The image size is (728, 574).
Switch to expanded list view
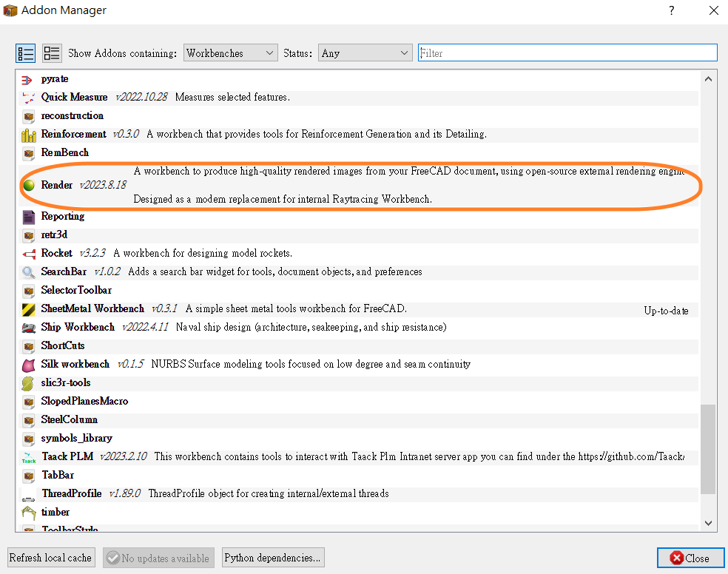pos(52,53)
